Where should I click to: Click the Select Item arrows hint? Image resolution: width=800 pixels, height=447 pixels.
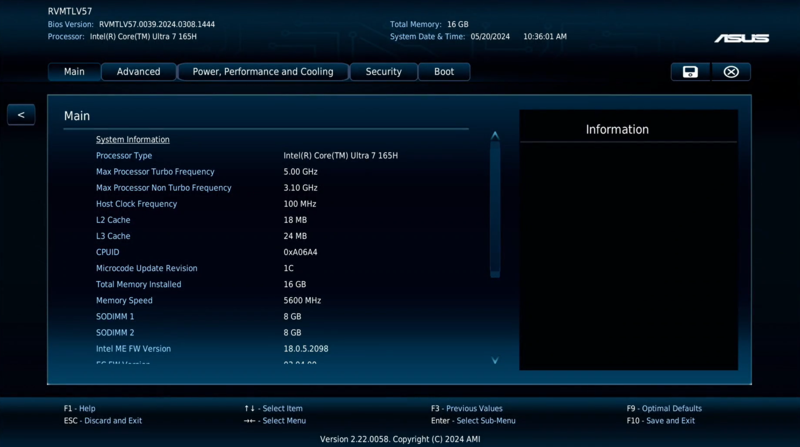click(273, 409)
